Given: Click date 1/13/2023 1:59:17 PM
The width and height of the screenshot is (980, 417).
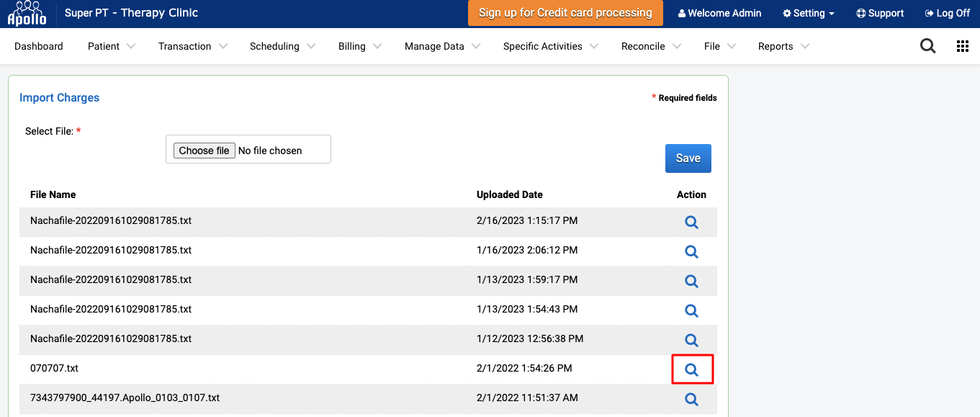Looking at the screenshot, I should tap(527, 279).
